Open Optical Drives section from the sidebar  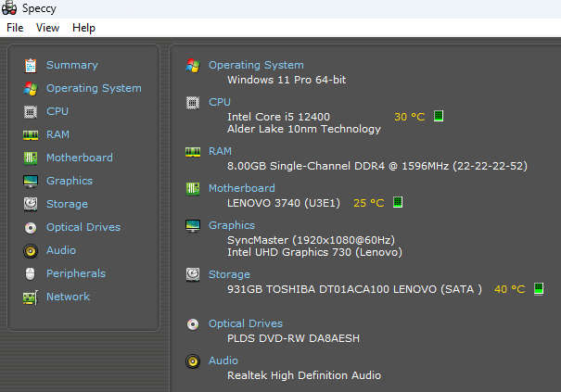coord(83,227)
